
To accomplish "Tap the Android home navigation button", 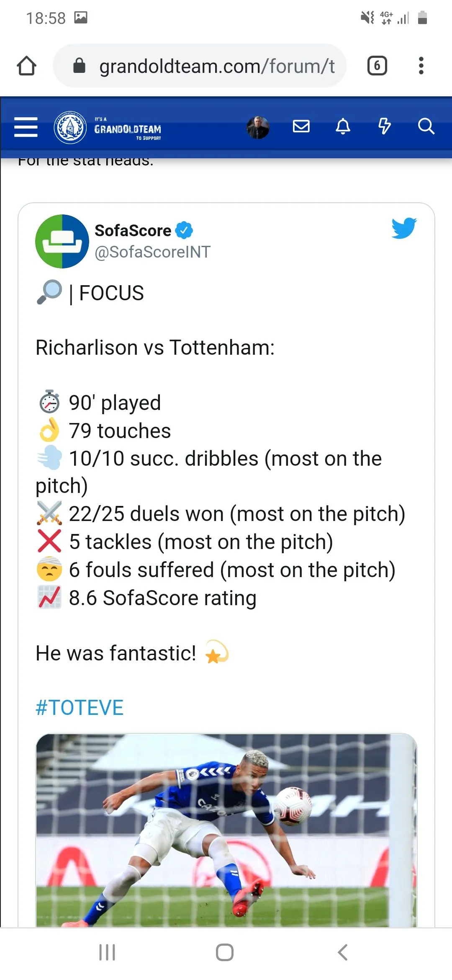I will (x=225, y=952).
